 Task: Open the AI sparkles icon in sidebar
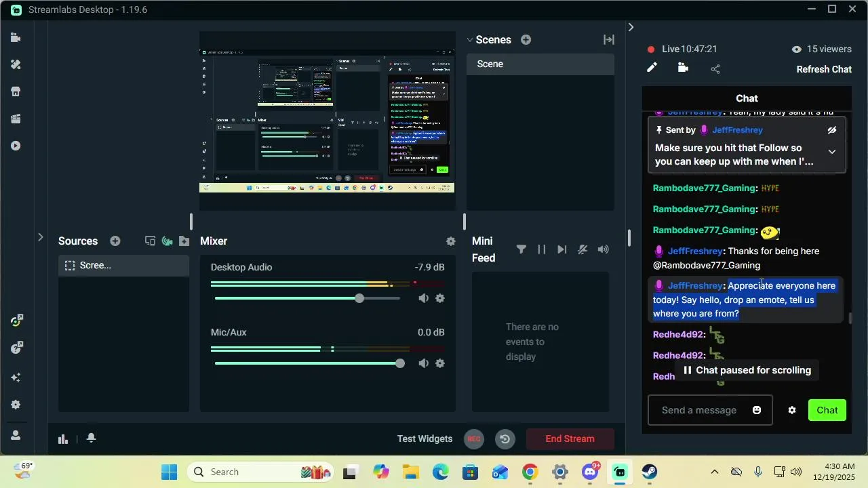click(x=16, y=378)
